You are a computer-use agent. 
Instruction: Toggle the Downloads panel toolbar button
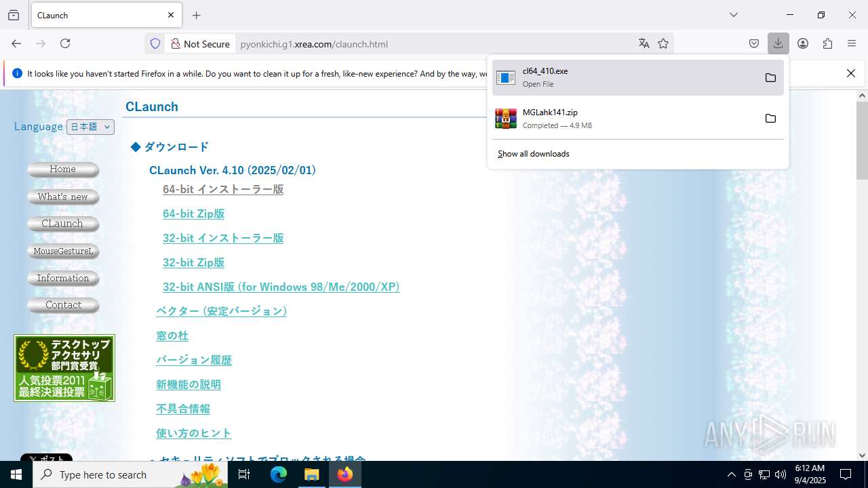[778, 43]
